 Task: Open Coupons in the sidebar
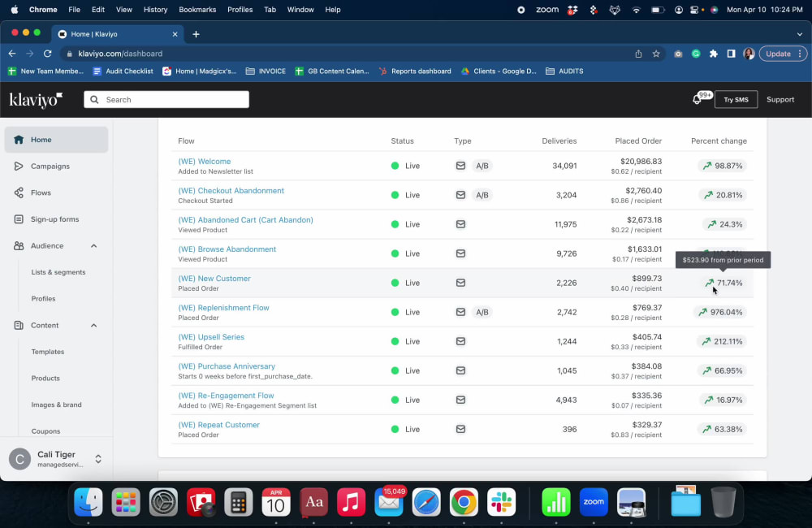coord(45,431)
